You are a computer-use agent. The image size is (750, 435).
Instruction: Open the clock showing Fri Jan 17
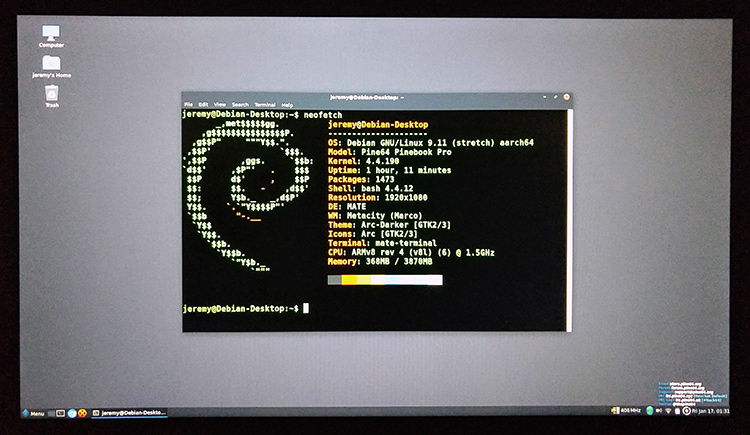(x=711, y=411)
